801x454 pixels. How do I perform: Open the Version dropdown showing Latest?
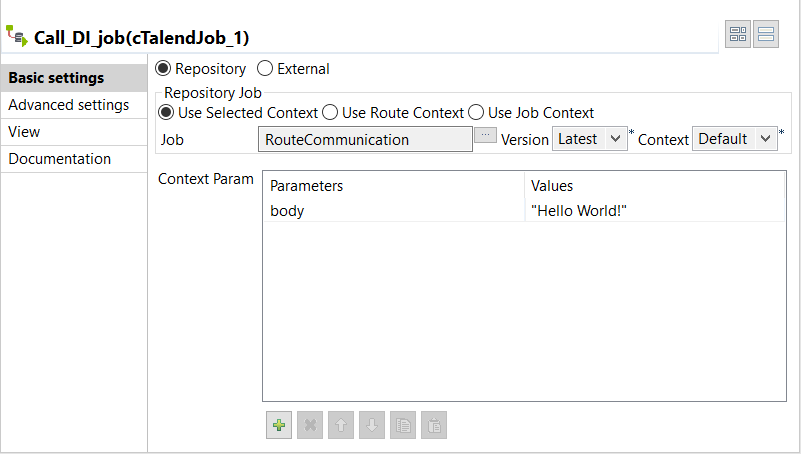point(589,139)
